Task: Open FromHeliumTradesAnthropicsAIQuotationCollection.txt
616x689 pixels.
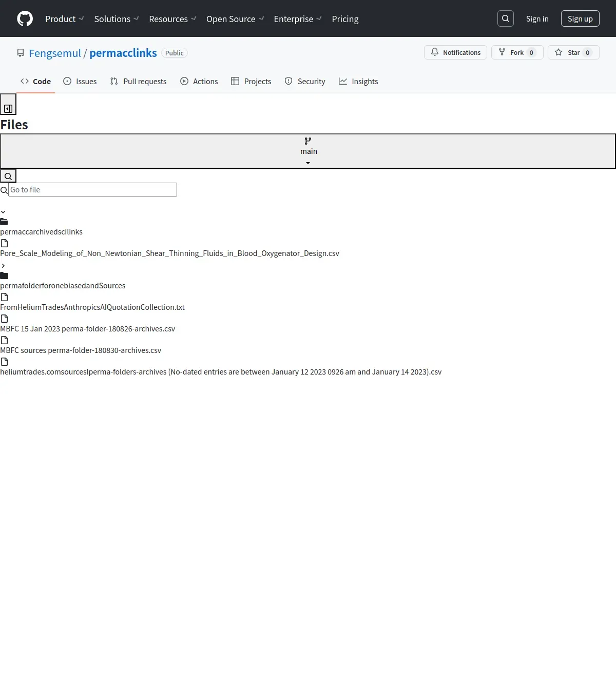Action: click(x=92, y=307)
